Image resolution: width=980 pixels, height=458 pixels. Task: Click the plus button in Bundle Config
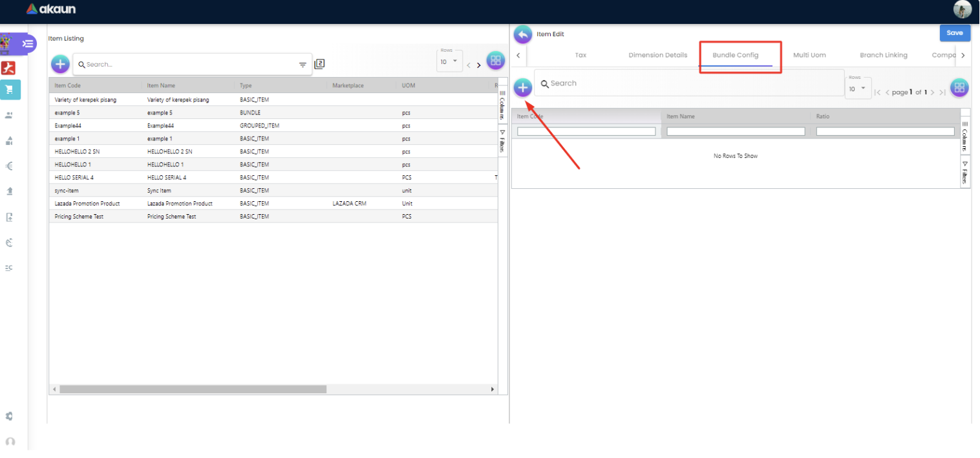(523, 87)
